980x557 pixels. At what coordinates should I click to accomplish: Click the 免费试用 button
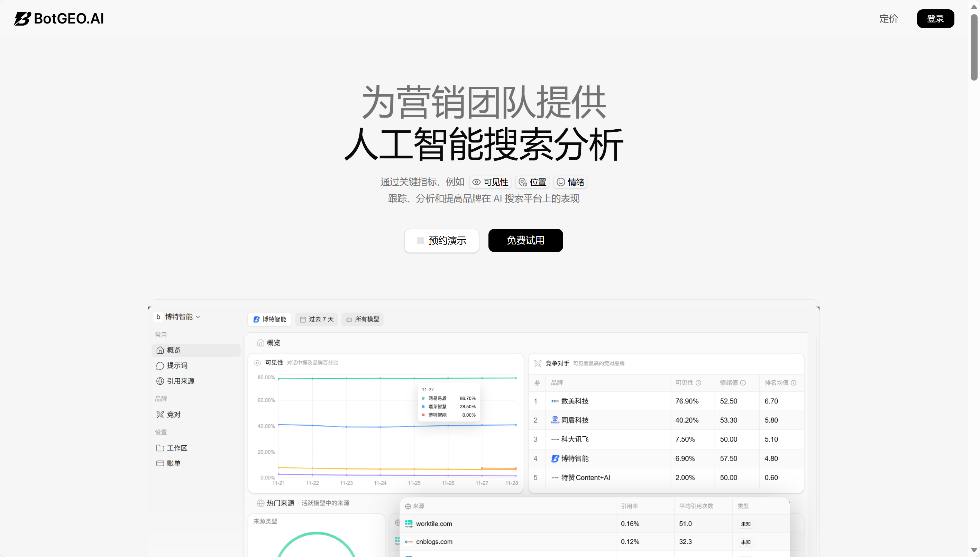click(525, 240)
